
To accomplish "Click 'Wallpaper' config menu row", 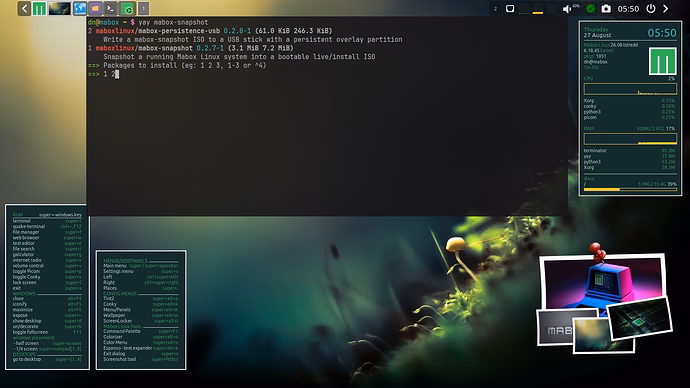I will click(x=141, y=315).
